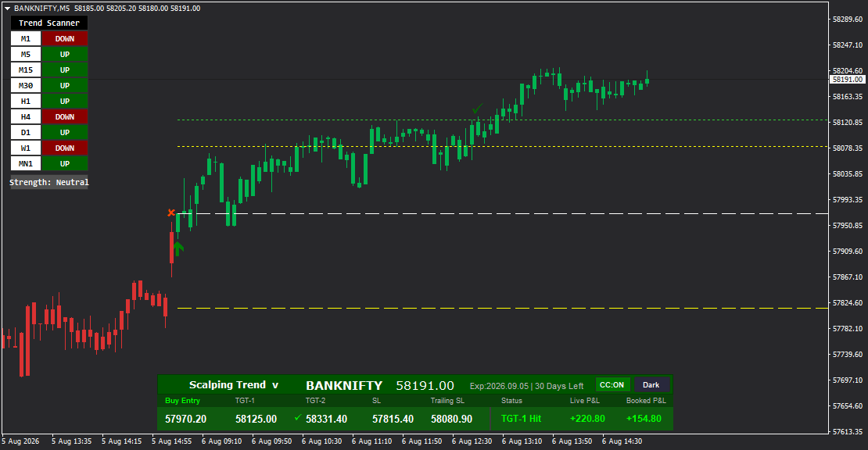Select the D1 timeframe label

(26, 132)
